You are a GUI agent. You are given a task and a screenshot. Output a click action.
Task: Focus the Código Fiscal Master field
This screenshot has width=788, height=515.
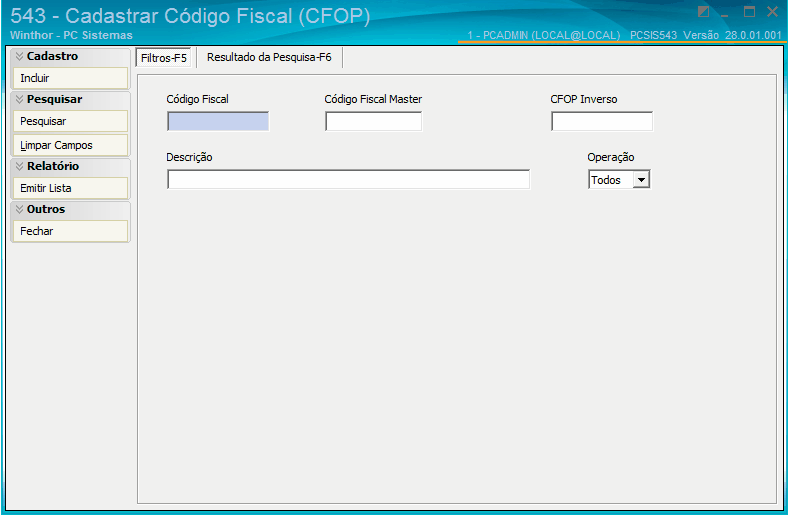pyautogui.click(x=373, y=122)
